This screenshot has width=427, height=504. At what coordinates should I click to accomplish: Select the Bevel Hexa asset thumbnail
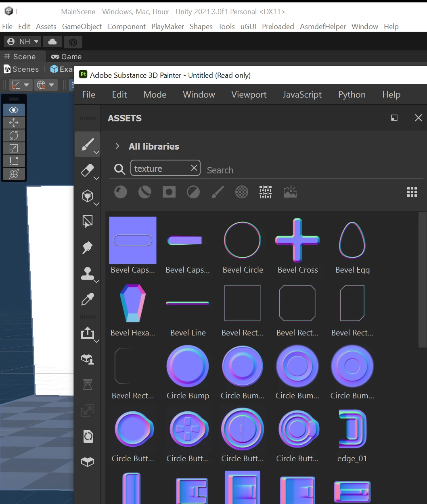133,303
